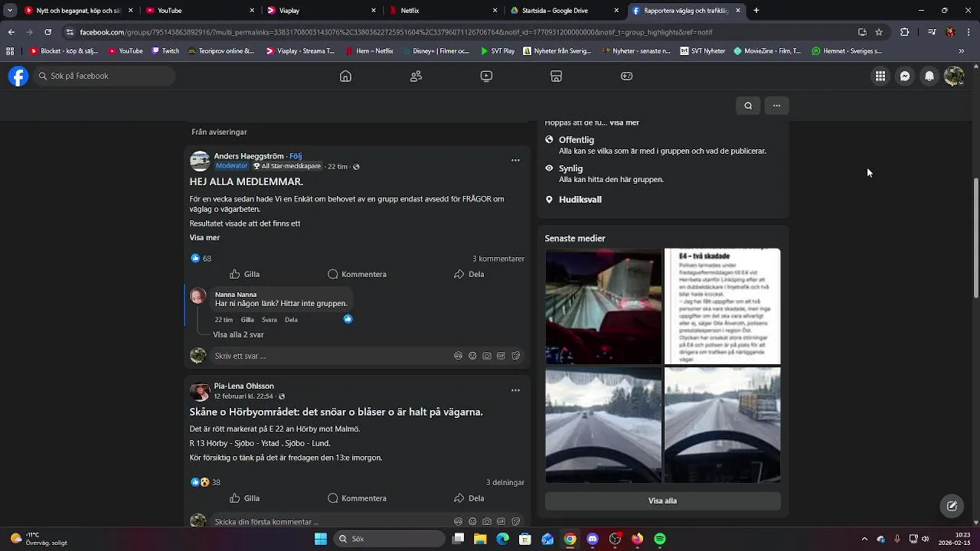The height and width of the screenshot is (551, 980).
Task: Reload the page in the browser toolbar
Action: (47, 32)
